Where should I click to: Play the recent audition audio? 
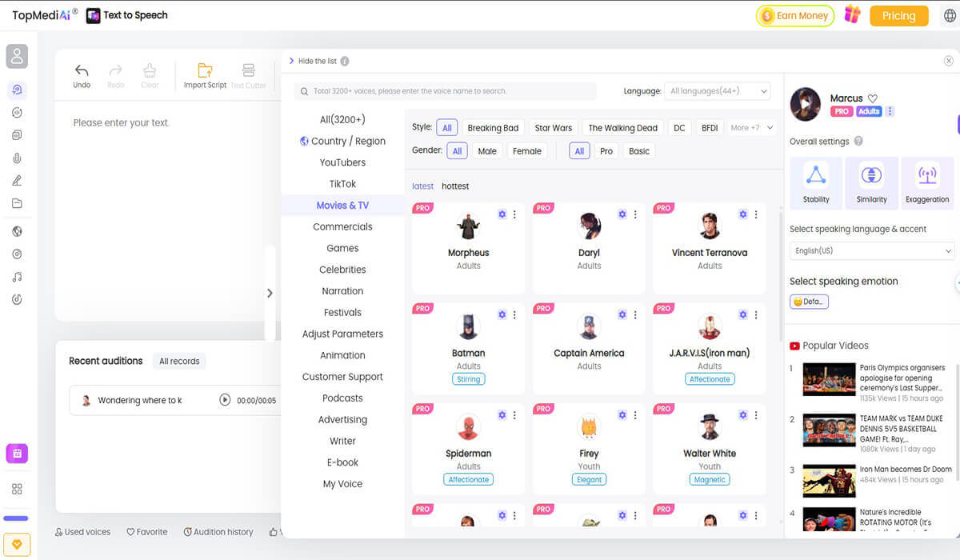[x=225, y=400]
